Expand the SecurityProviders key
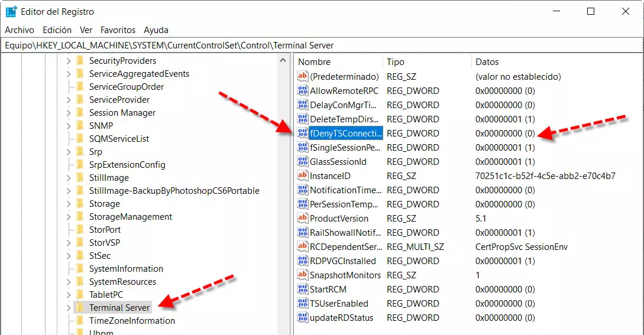 point(69,61)
